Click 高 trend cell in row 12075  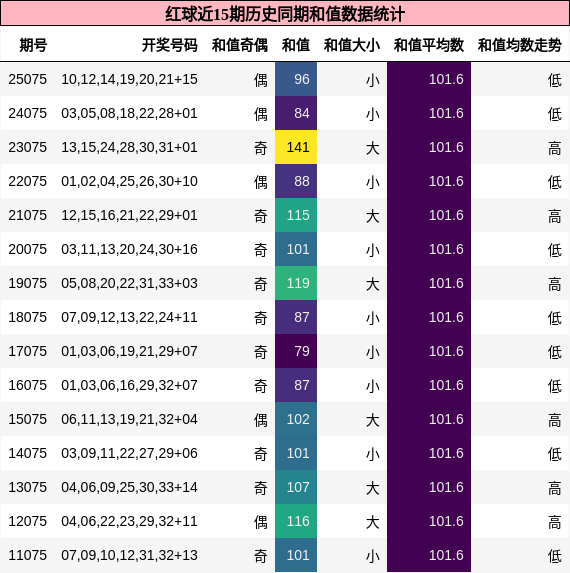pyautogui.click(x=554, y=522)
